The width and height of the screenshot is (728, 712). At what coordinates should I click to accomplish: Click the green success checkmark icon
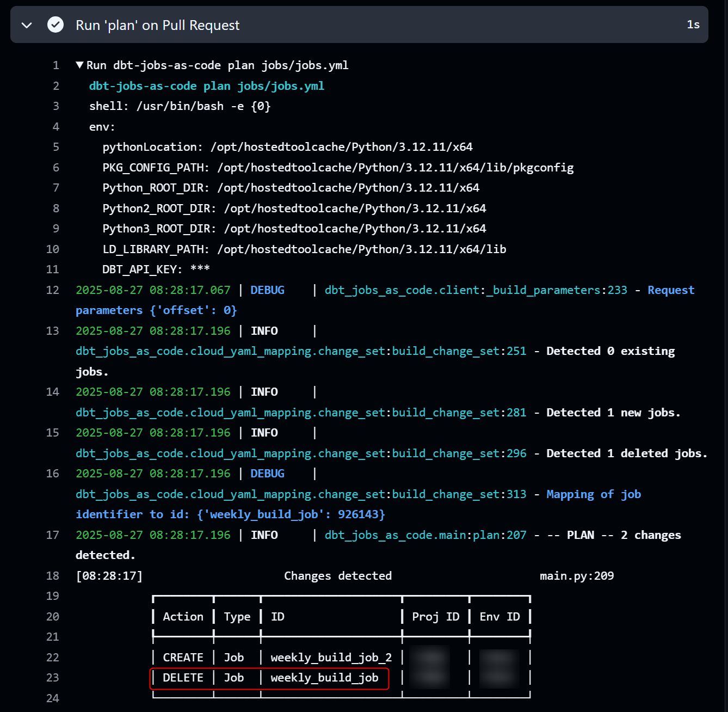pyautogui.click(x=55, y=24)
